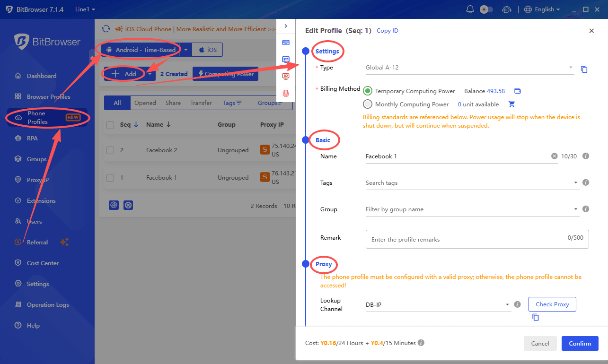Click the Users sidebar icon
608x364 pixels.
18,221
